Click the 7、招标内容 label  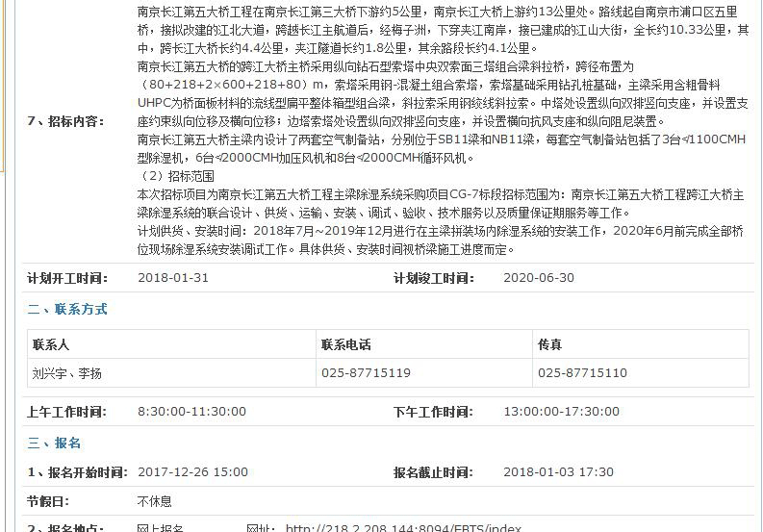[x=65, y=121]
